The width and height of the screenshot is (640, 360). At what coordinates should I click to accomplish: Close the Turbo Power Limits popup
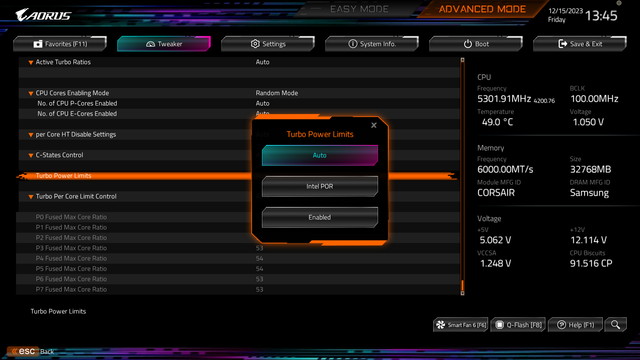(374, 125)
